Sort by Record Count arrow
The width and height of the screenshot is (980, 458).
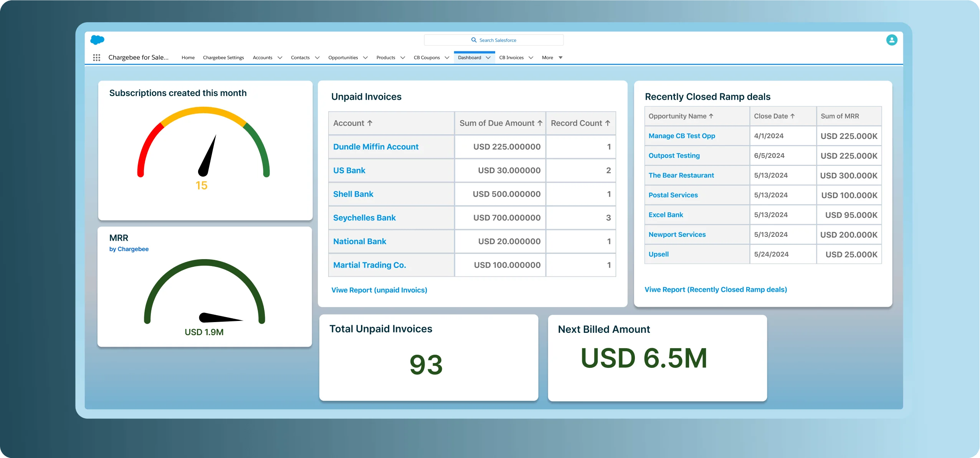607,123
